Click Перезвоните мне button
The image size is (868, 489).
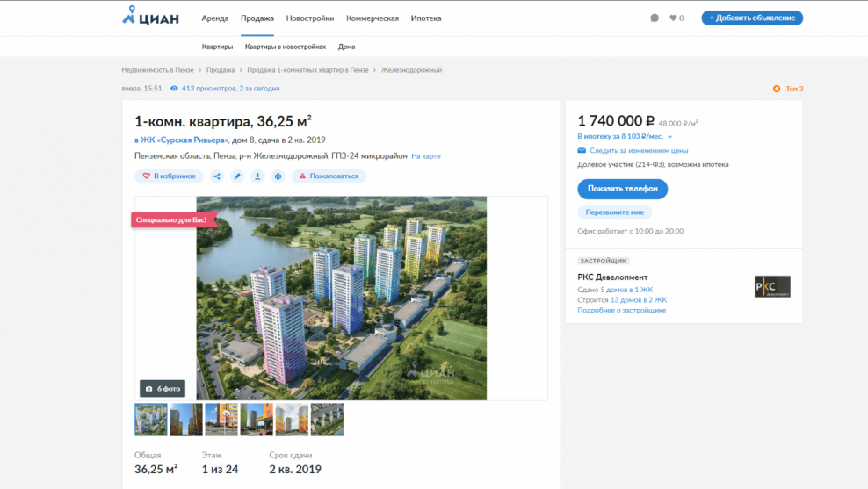coord(614,212)
